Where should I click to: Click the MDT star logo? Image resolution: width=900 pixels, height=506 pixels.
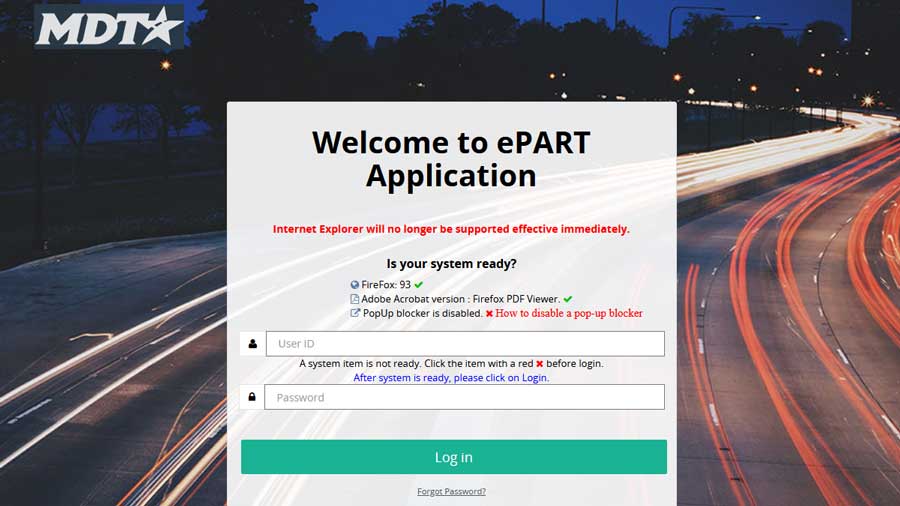tap(109, 27)
